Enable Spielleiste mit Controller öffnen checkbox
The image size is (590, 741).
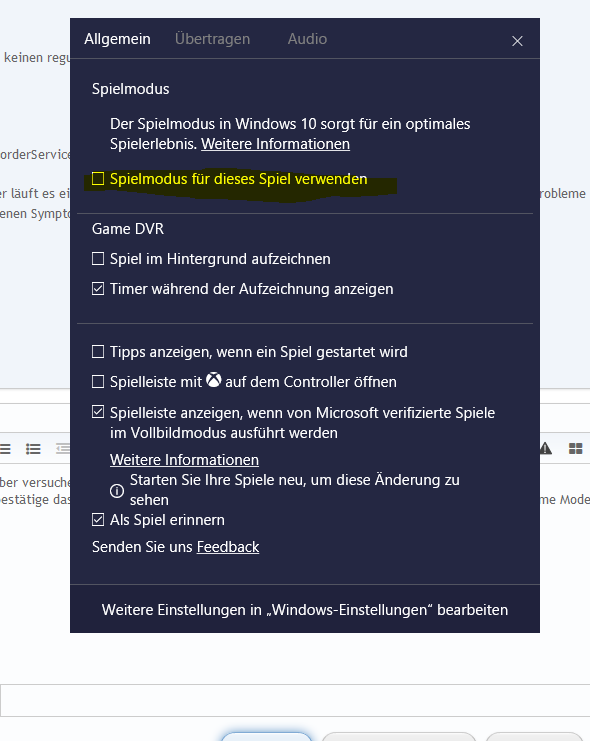(98, 381)
